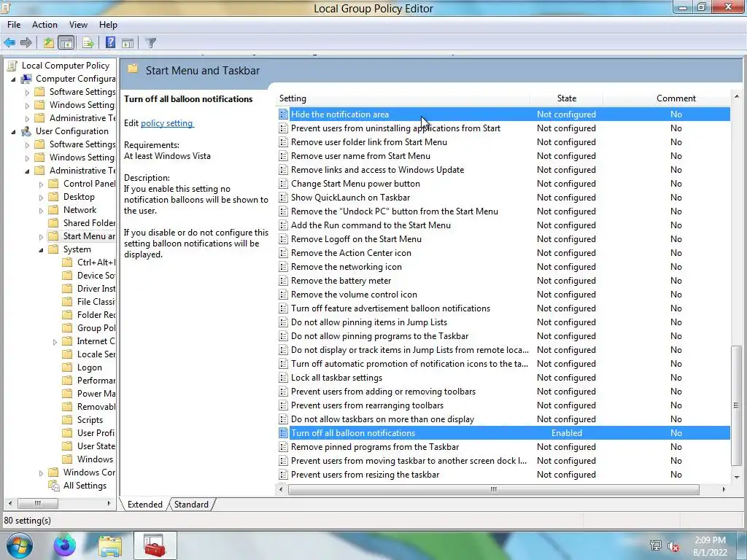747x560 pixels.
Task: Click the User Configuration user icon
Action: (x=26, y=131)
